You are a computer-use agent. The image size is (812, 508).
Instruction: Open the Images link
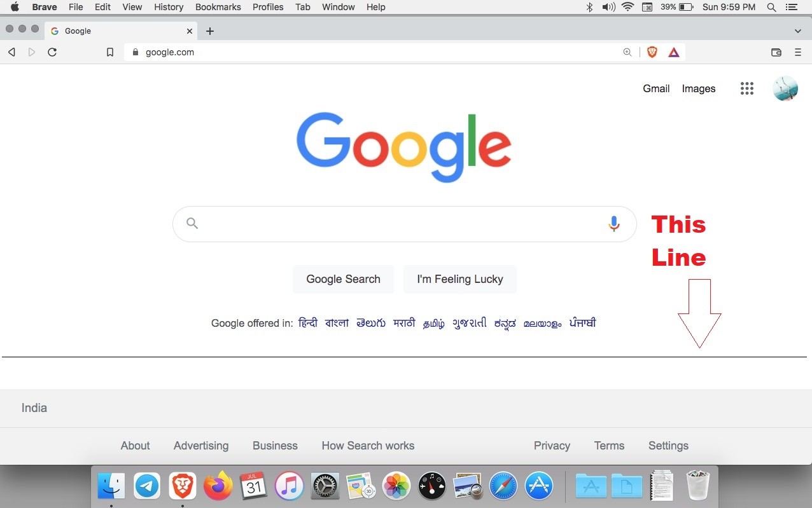coord(699,88)
